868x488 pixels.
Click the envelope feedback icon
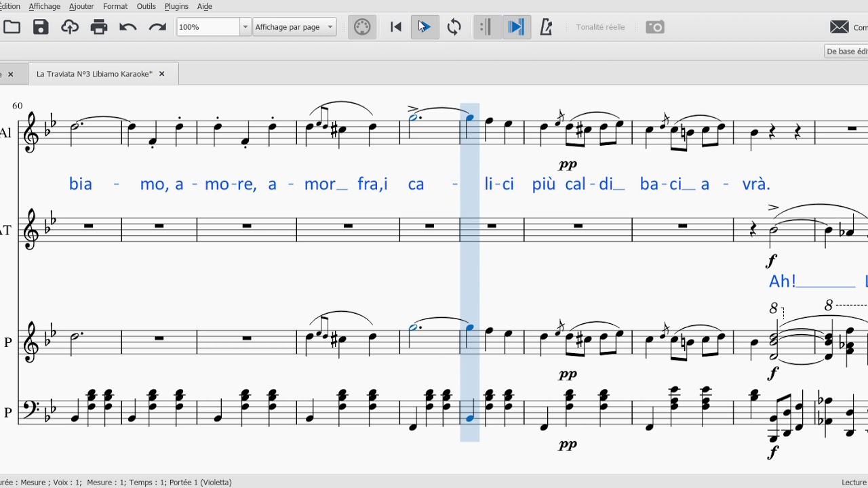(840, 27)
